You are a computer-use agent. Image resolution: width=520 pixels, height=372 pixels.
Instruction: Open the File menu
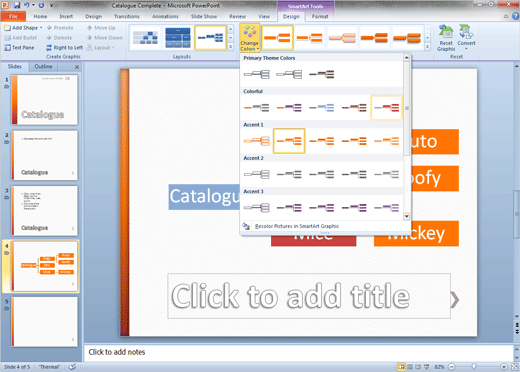coord(13,16)
